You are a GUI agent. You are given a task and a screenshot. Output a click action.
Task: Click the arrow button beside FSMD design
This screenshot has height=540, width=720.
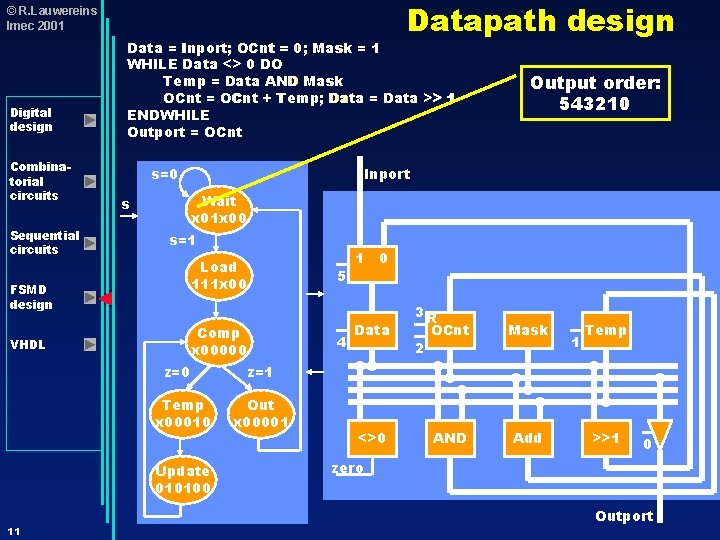(90, 298)
